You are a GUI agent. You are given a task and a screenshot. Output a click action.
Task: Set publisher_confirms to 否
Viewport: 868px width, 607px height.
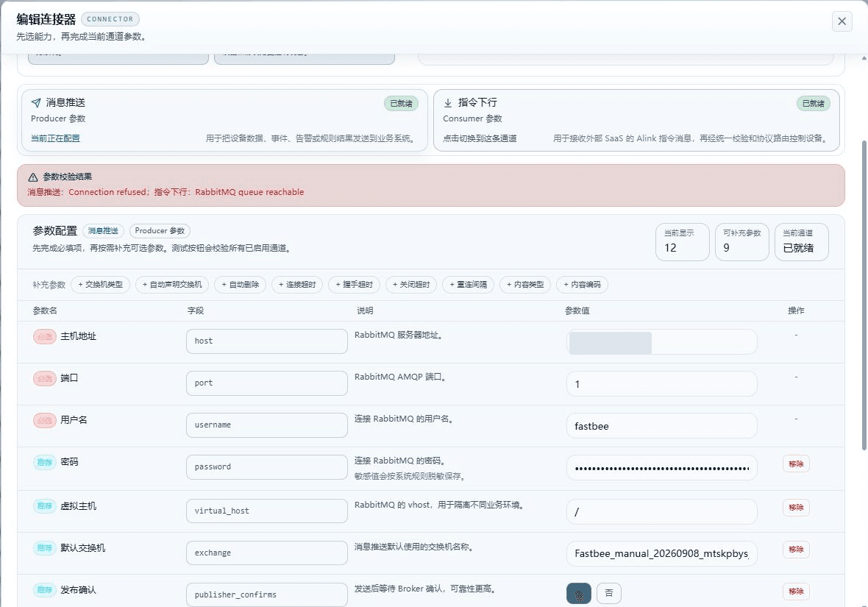tap(609, 593)
